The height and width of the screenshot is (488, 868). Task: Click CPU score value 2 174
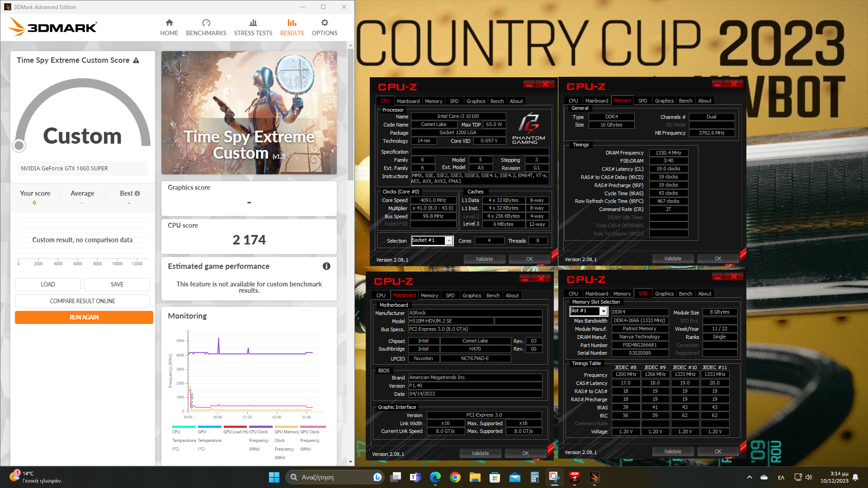pos(249,240)
